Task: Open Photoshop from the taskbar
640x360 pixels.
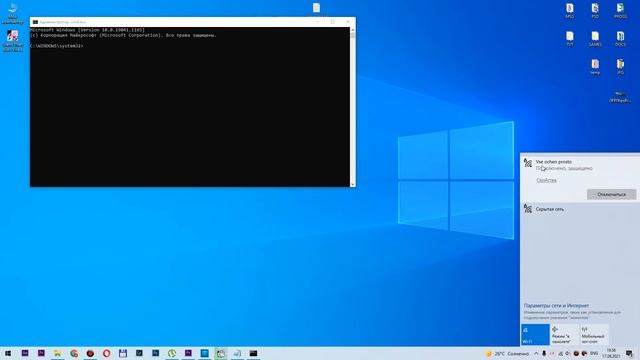Action: click(156, 353)
